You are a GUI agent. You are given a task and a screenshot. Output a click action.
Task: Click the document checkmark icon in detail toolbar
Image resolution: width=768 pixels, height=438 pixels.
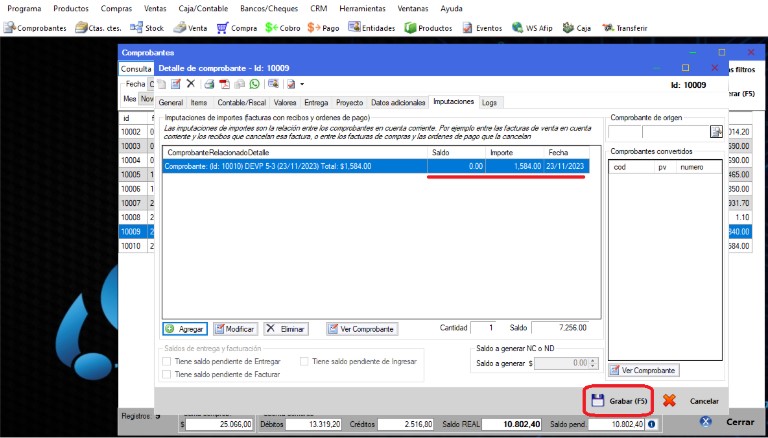tap(291, 84)
